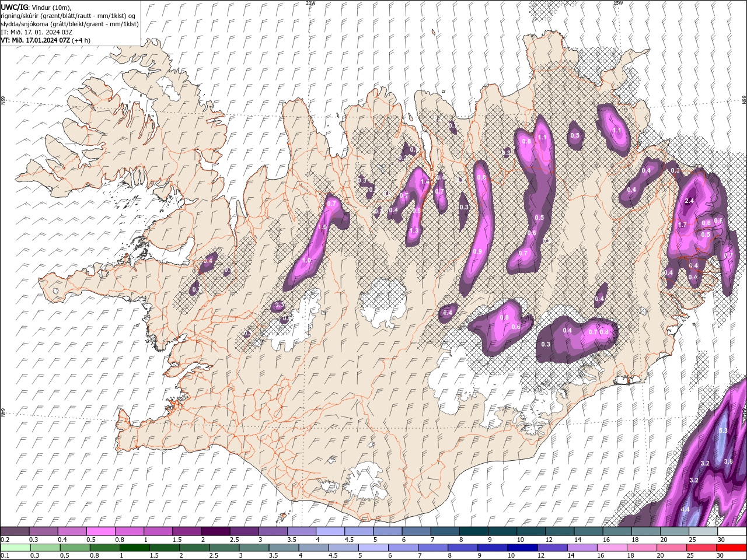Viewport: 747px width, 560px height.
Task: Select the 5 lavender swatch in the lower legend row
Action: coord(373,548)
